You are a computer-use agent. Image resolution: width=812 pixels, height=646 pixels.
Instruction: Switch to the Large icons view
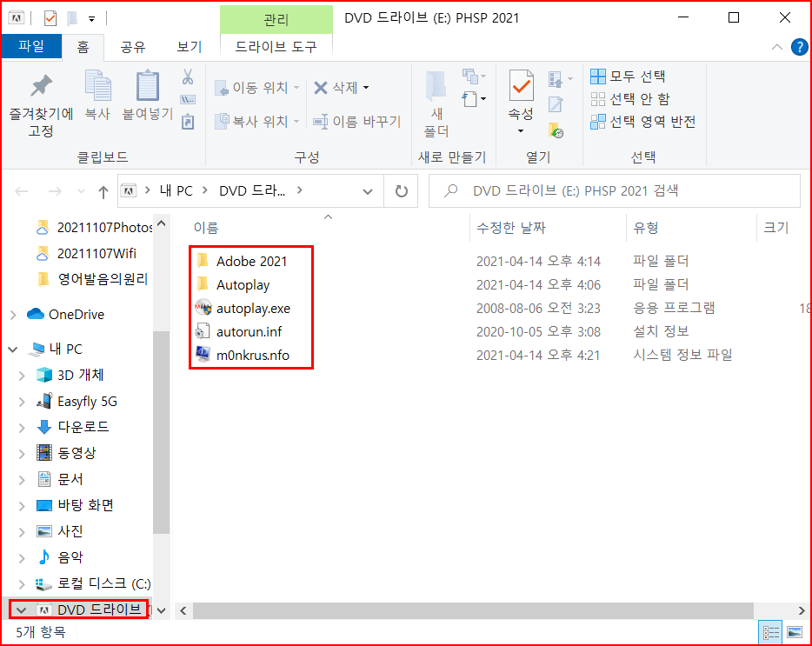coord(795,632)
